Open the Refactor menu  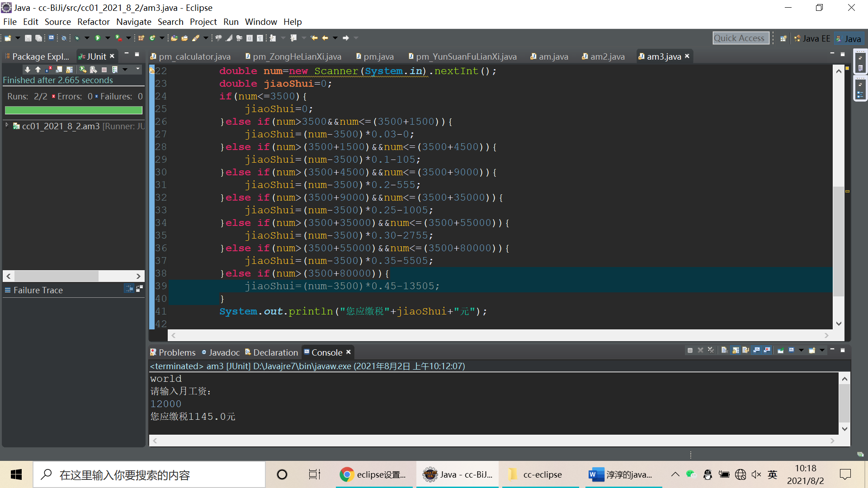point(93,22)
